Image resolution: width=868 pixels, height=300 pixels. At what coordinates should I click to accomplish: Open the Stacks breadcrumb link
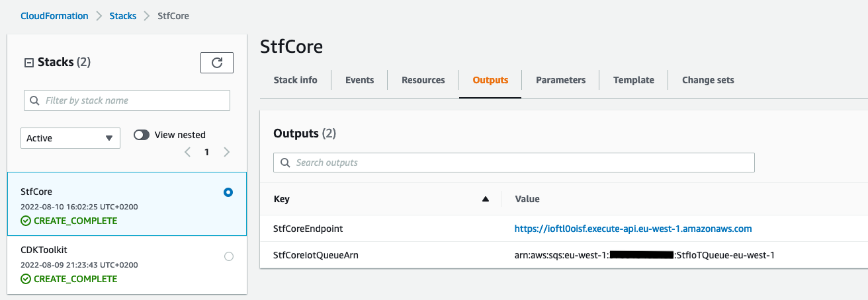coord(122,16)
